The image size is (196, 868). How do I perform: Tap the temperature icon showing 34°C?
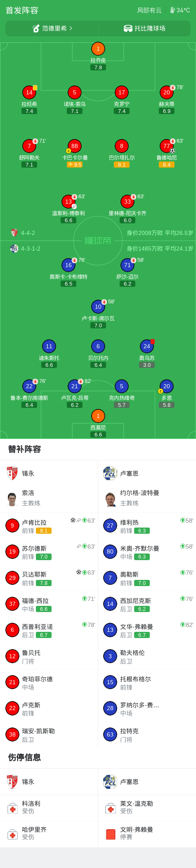pyautogui.click(x=172, y=10)
